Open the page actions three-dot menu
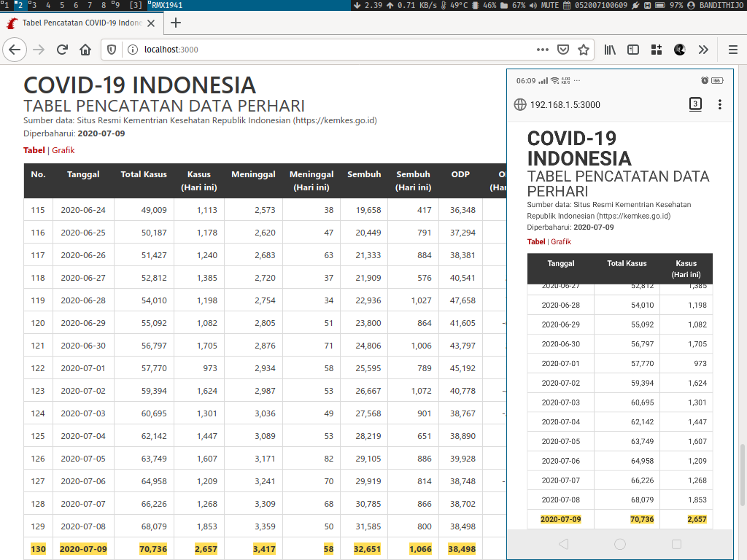Image resolution: width=747 pixels, height=560 pixels. 542,50
